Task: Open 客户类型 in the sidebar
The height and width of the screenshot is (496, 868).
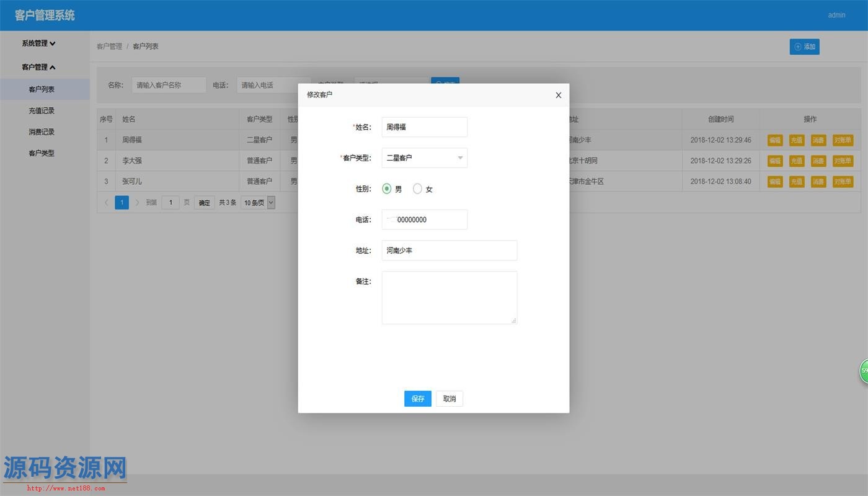Action: 42,153
